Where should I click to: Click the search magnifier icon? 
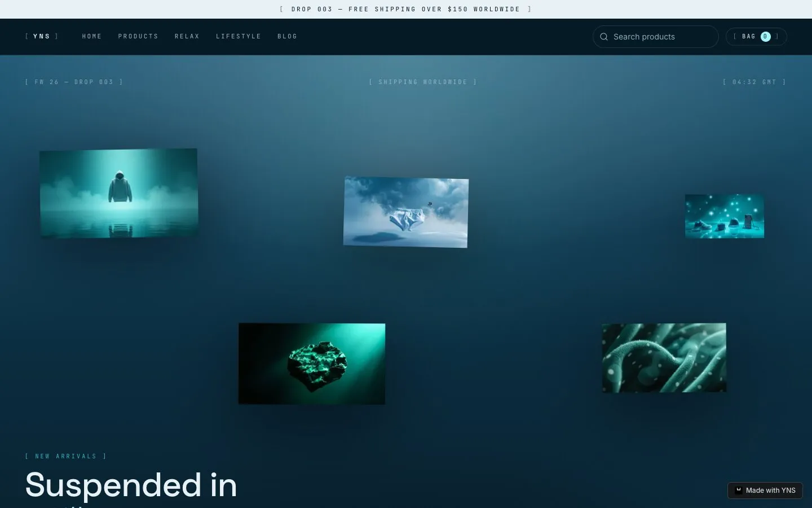pyautogui.click(x=604, y=37)
